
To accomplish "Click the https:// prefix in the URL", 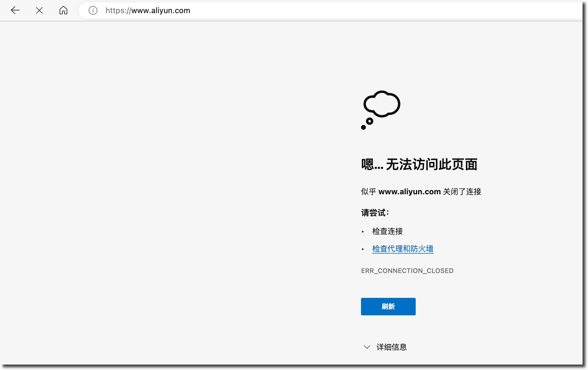I will click(x=118, y=10).
